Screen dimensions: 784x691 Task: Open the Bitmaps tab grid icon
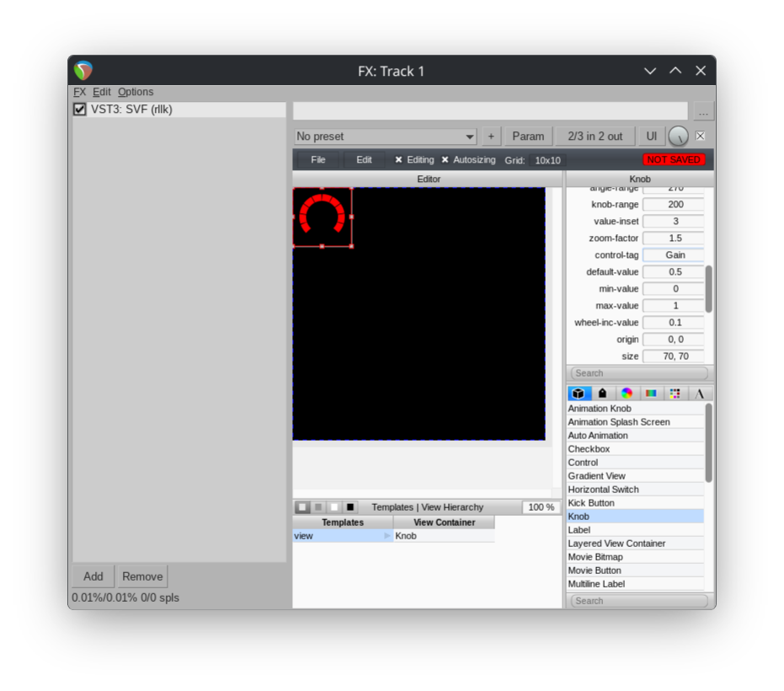click(x=675, y=394)
